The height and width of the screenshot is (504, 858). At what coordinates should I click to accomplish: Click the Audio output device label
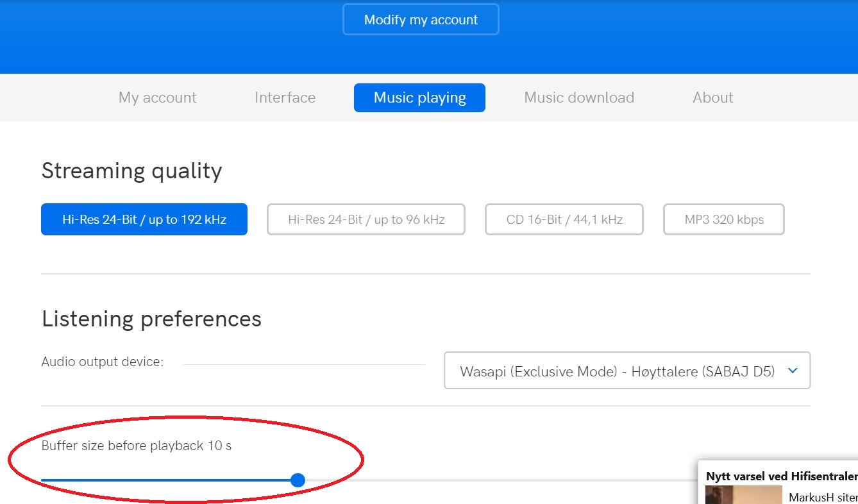tap(103, 362)
